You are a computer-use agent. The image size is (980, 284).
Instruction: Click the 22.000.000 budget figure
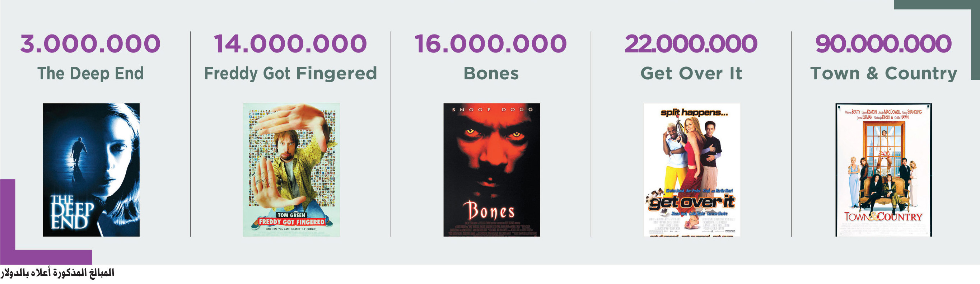click(691, 44)
